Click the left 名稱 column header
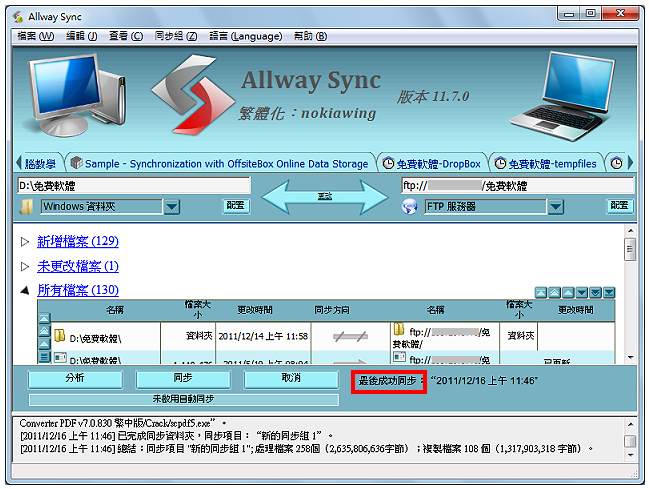This screenshot has width=649, height=489. pos(115,310)
